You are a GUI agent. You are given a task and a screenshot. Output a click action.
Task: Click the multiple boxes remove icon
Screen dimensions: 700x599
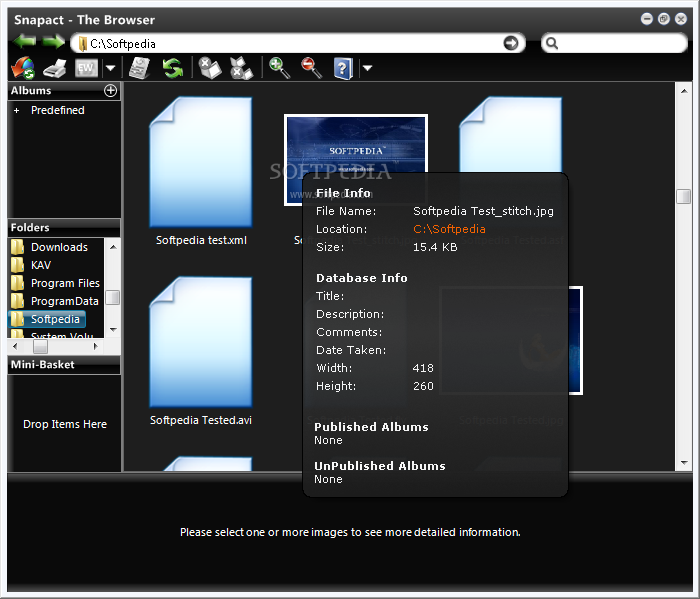242,68
